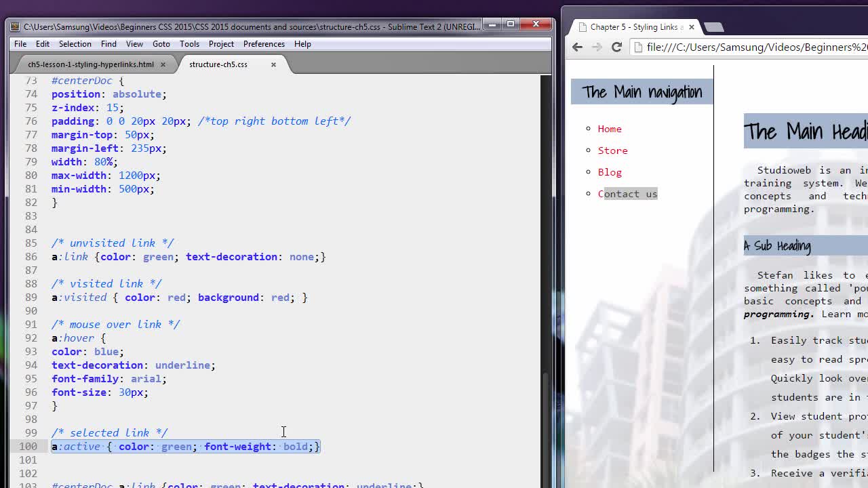The width and height of the screenshot is (868, 488).
Task: Click the browser Forward arrow
Action: pos(597,47)
